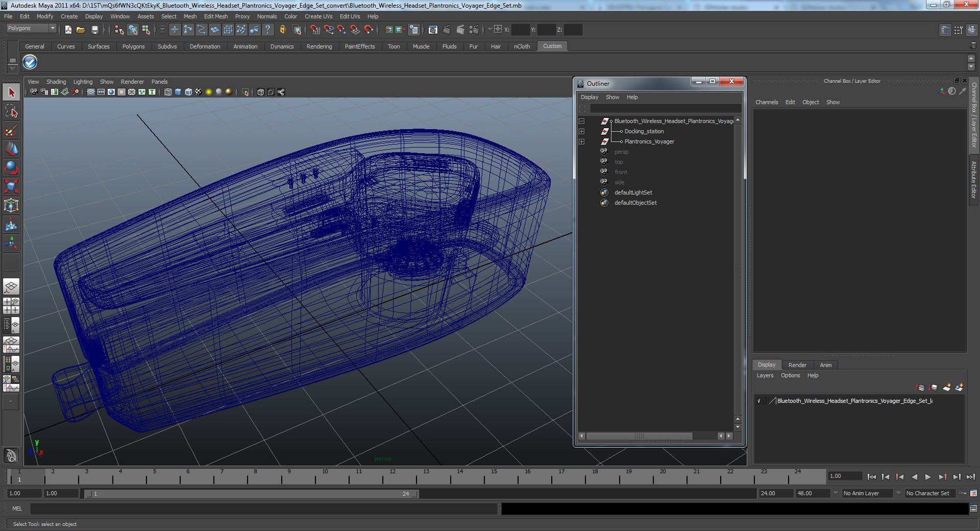Expand the Plantronics_Voyager tree node
This screenshot has width=980, height=531.
[581, 141]
